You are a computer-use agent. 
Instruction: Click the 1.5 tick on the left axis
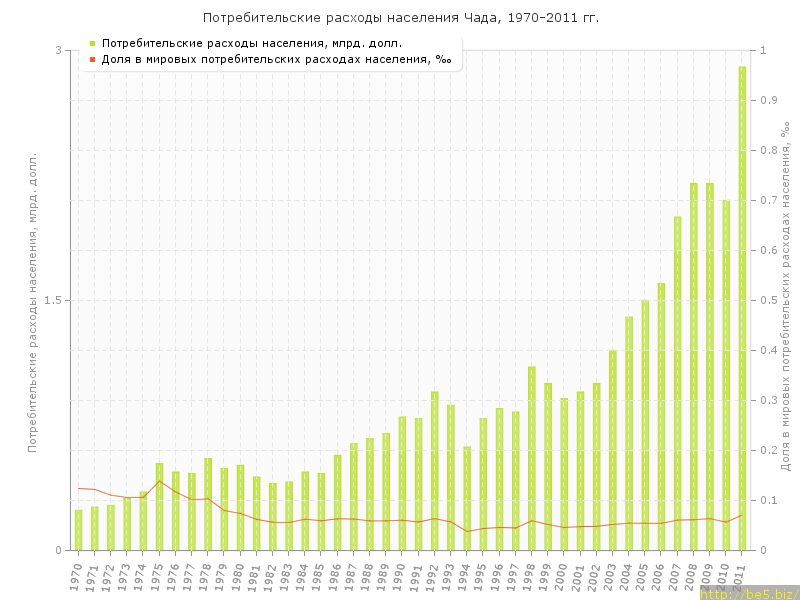point(55,300)
